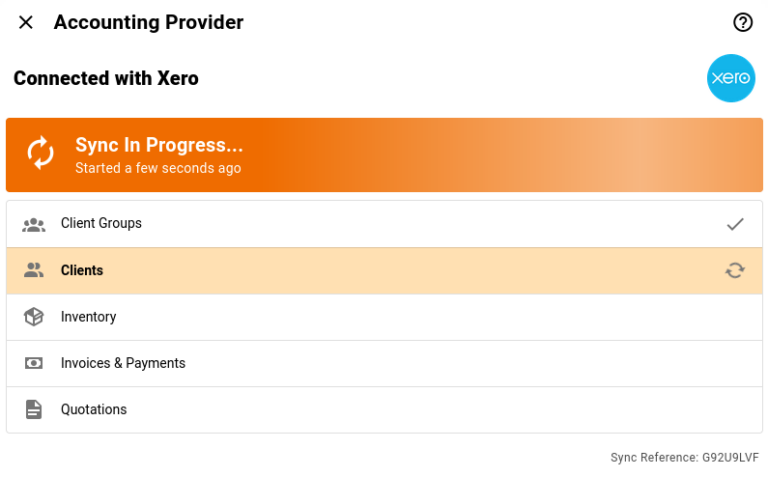Image resolution: width=768 pixels, height=477 pixels.
Task: Click the Client Groups people icon
Action: 34,224
